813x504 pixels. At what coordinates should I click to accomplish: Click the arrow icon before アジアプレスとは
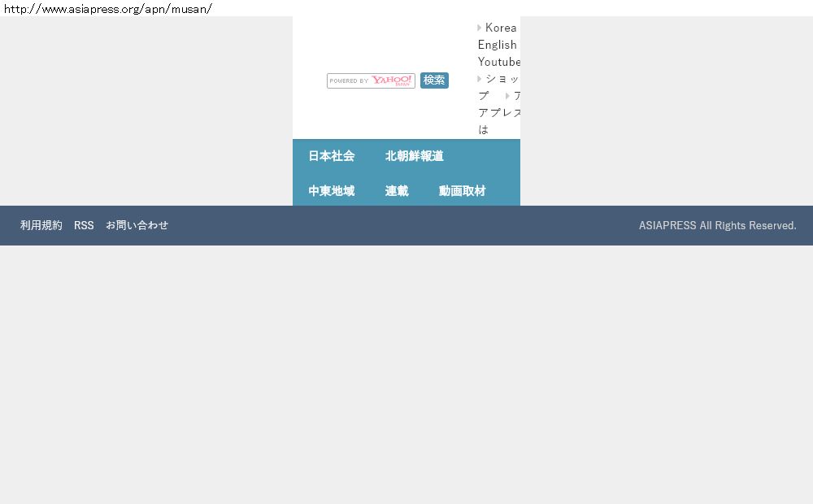[x=507, y=96]
